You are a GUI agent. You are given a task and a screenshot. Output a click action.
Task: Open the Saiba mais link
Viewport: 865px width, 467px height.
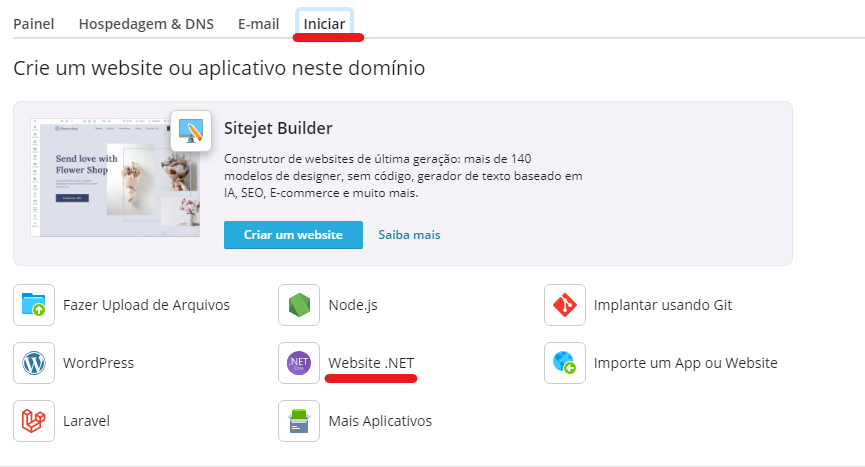pos(409,235)
